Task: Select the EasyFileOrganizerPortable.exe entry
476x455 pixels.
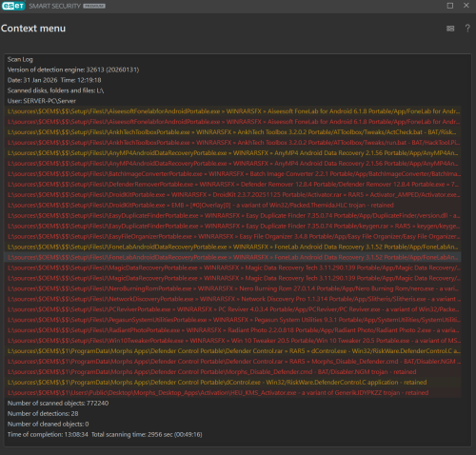Action: (x=233, y=237)
